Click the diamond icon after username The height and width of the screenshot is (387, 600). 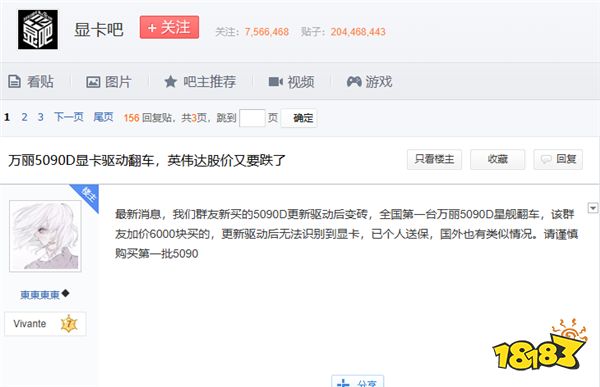click(x=65, y=293)
